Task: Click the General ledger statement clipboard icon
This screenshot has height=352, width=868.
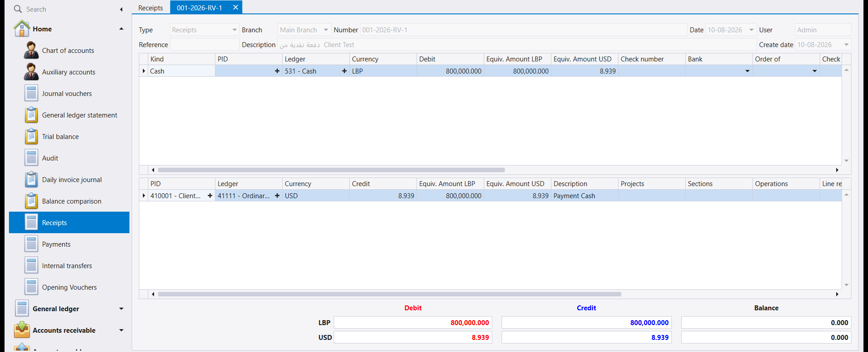Action: (31, 115)
